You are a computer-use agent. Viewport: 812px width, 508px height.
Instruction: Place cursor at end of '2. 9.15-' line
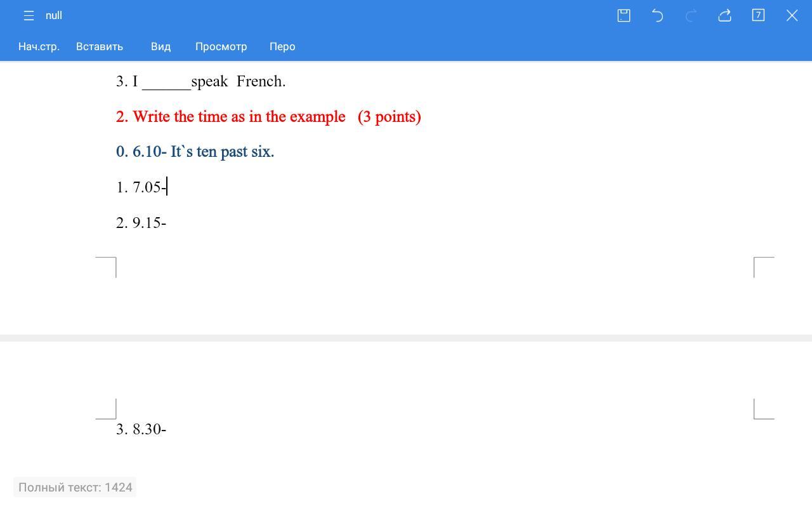[167, 223]
